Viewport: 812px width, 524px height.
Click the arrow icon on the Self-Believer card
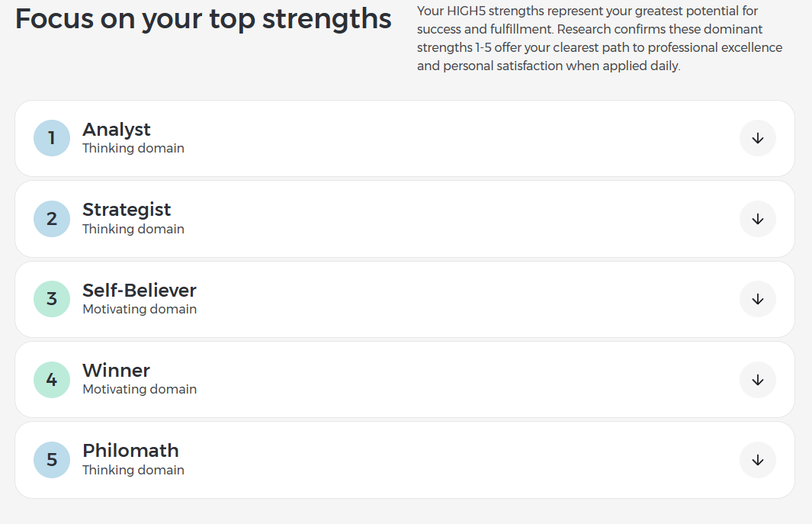pyautogui.click(x=757, y=299)
